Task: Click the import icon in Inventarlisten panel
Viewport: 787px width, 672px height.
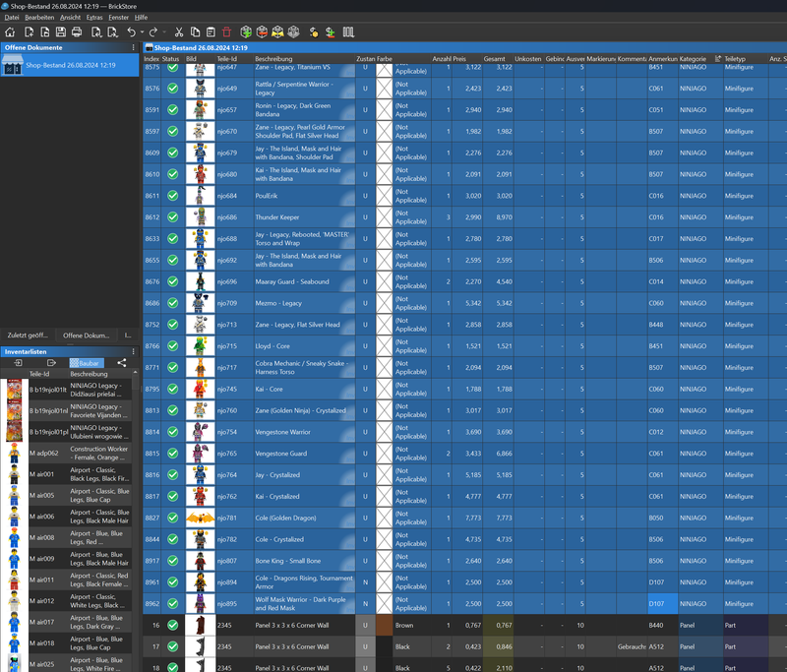Action: tap(18, 362)
